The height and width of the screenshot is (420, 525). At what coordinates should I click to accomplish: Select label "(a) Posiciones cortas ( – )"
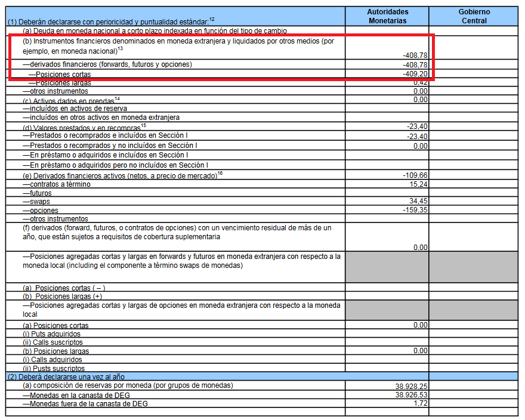pyautogui.click(x=64, y=288)
